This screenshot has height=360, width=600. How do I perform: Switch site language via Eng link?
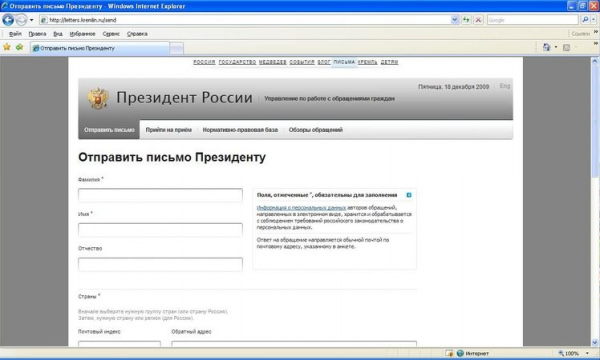(505, 86)
